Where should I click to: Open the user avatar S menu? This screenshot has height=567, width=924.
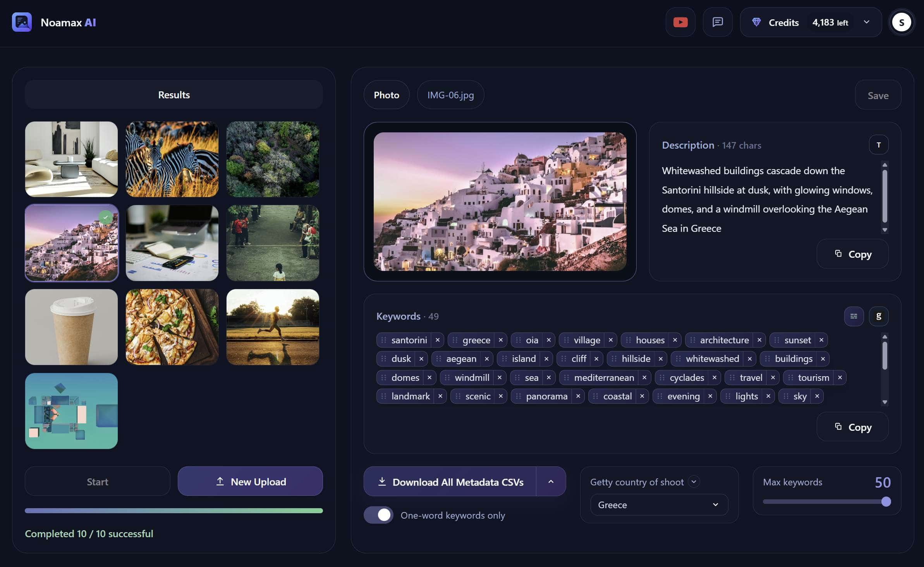tap(902, 22)
